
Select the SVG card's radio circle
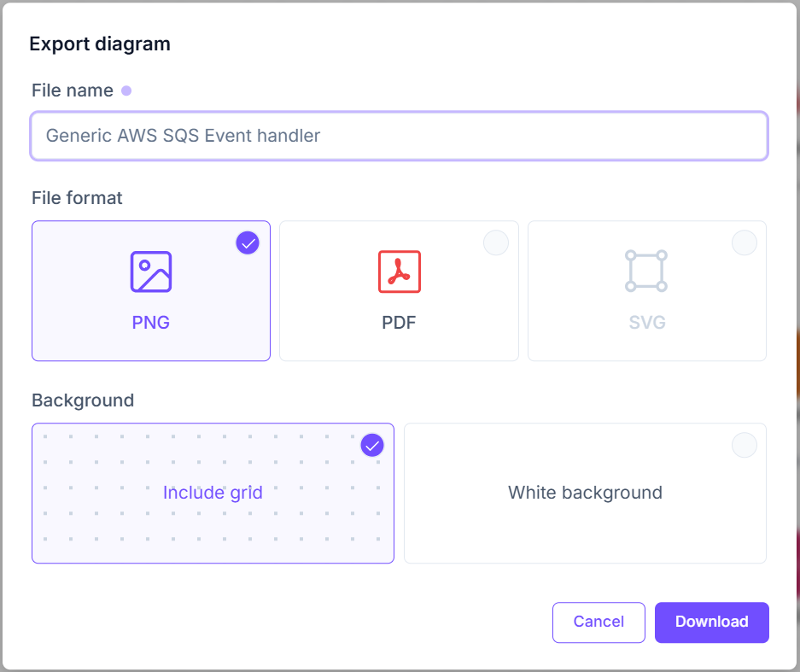[744, 243]
